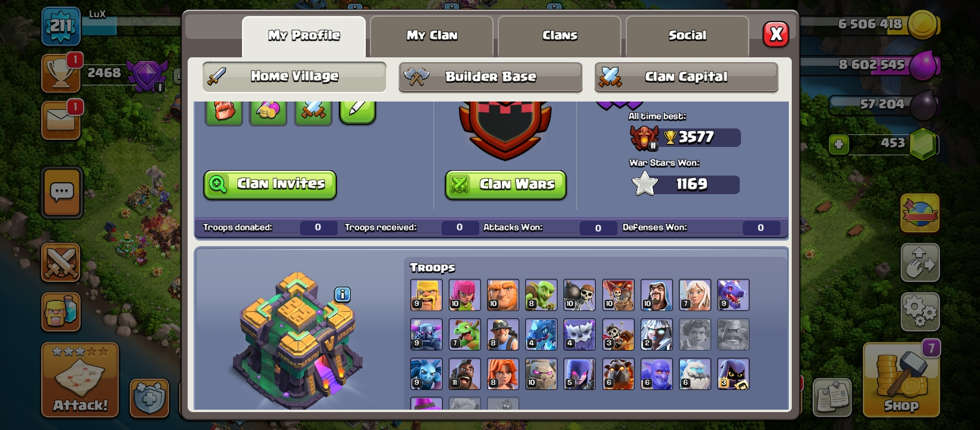Click the Town Hall info icon
980x430 pixels.
click(342, 294)
